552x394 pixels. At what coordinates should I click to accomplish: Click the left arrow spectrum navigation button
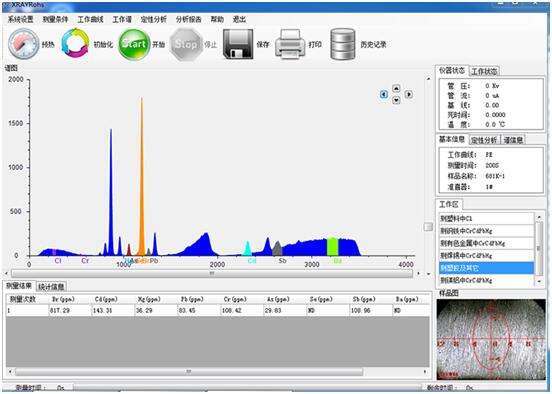(x=384, y=94)
